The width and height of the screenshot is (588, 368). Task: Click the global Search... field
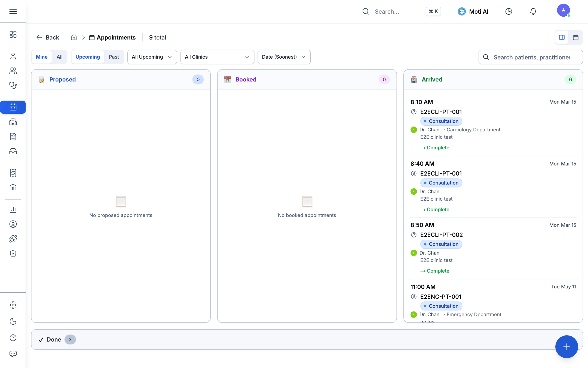[387, 11]
